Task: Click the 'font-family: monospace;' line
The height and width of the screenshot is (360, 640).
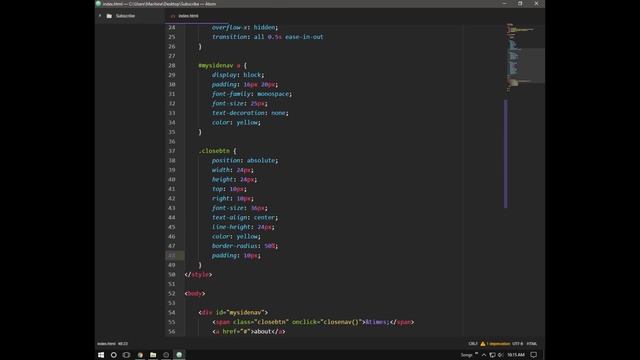Action: pos(252,94)
